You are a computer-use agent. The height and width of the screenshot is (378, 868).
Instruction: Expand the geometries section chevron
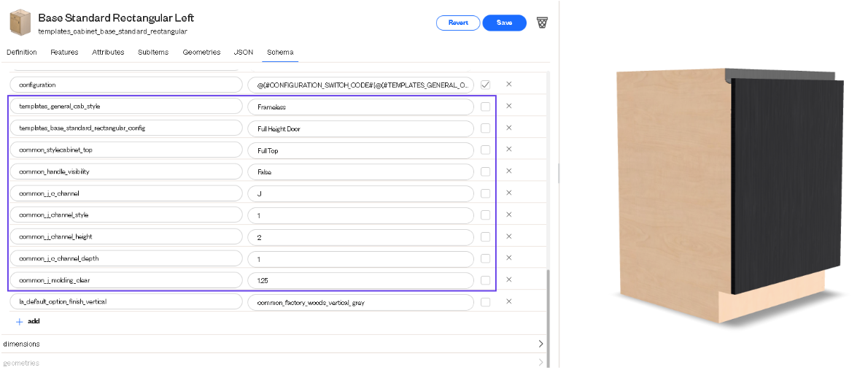[540, 363]
